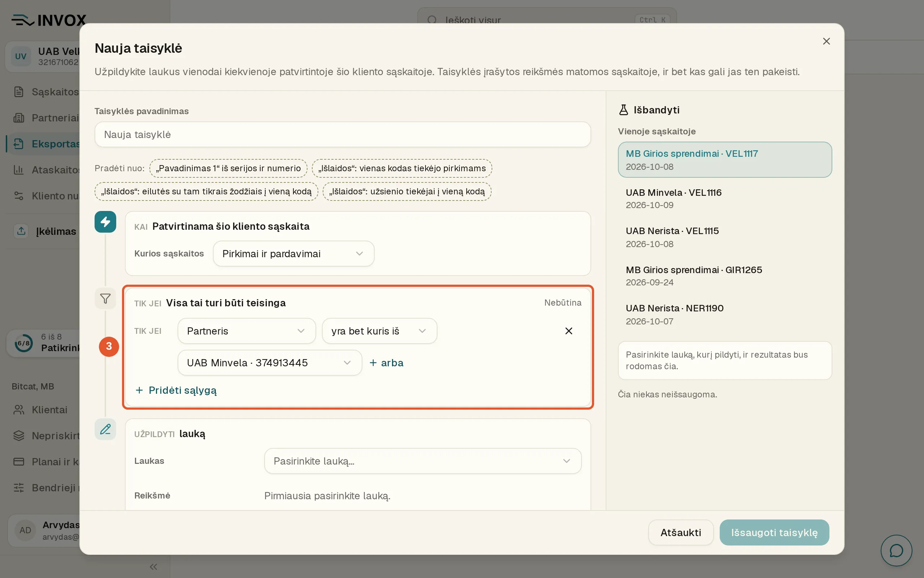This screenshot has width=924, height=578.
Task: Click the Eksportas icon in sidebar
Action: [19, 144]
